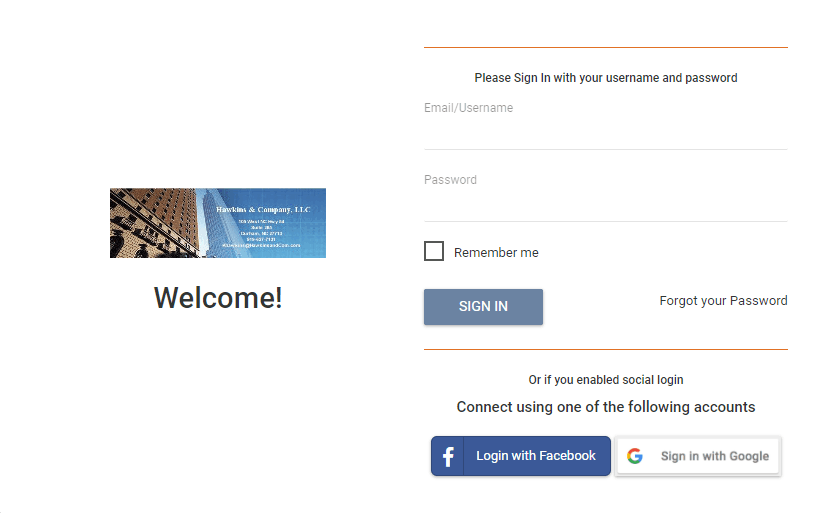Image resolution: width=821 pixels, height=513 pixels.
Task: Click 'Connect using one of the following accounts' heading
Action: 605,407
